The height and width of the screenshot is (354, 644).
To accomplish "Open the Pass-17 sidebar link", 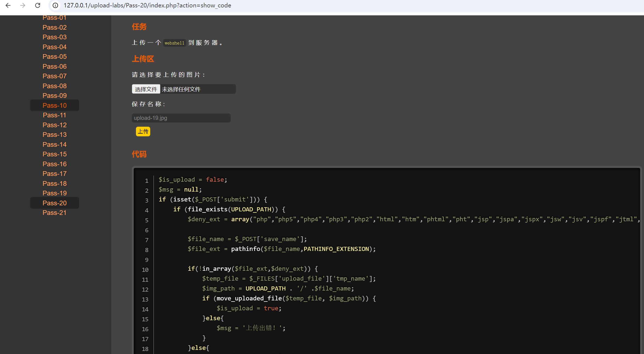I will tap(54, 174).
